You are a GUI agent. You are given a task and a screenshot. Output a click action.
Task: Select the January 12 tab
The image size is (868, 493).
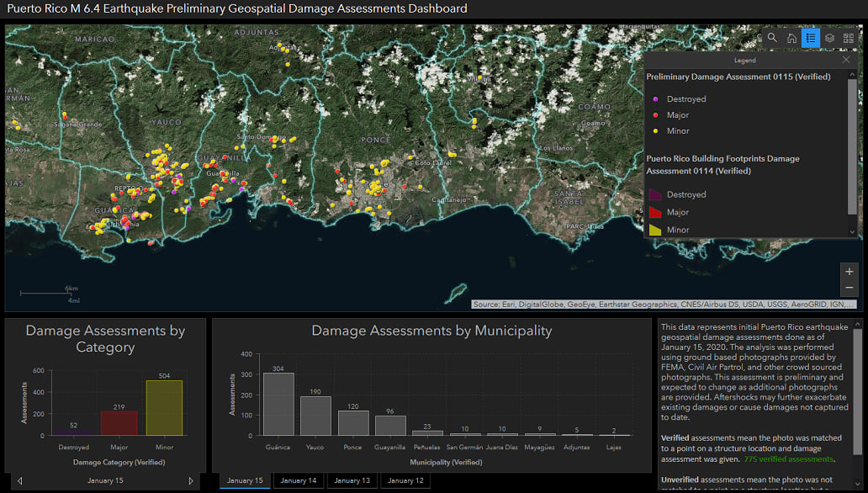(405, 480)
